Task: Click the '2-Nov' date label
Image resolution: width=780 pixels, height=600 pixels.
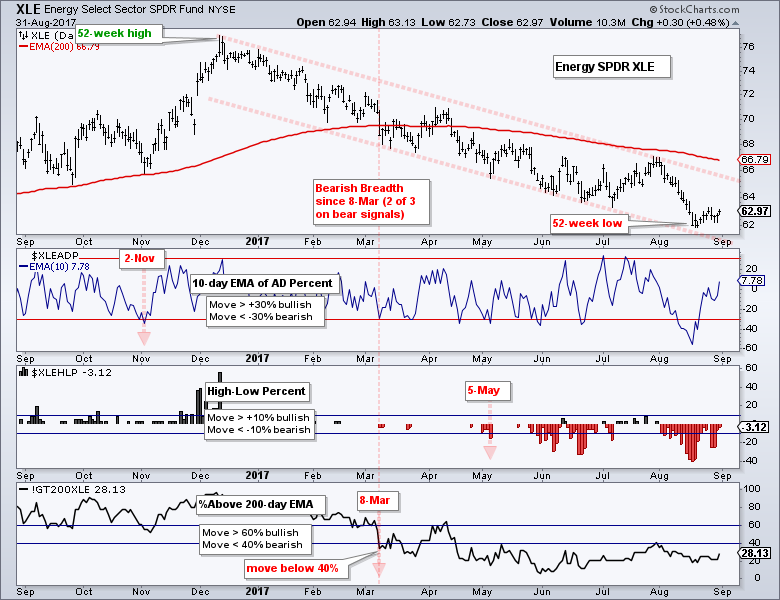Action: [x=141, y=259]
